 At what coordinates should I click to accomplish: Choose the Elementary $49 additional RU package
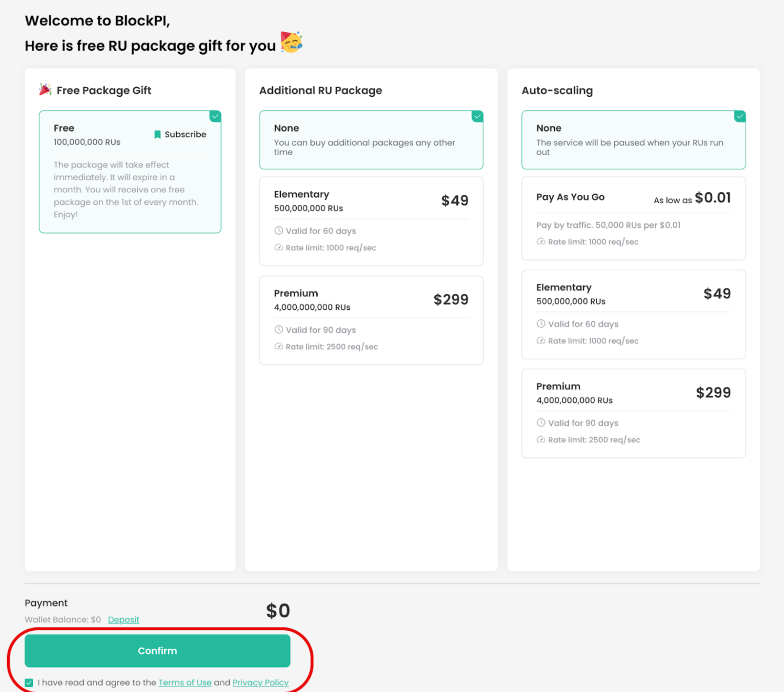[371, 221]
